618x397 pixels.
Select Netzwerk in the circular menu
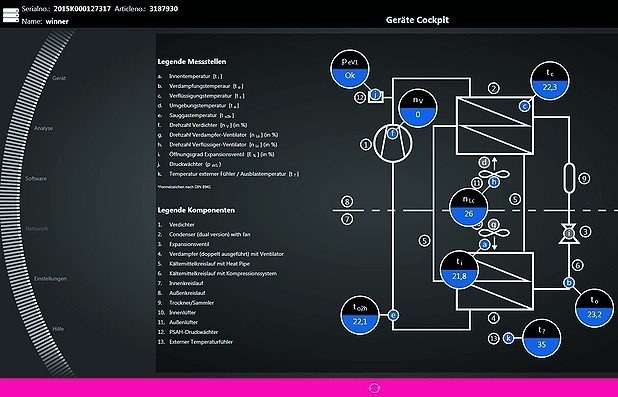pyautogui.click(x=37, y=229)
